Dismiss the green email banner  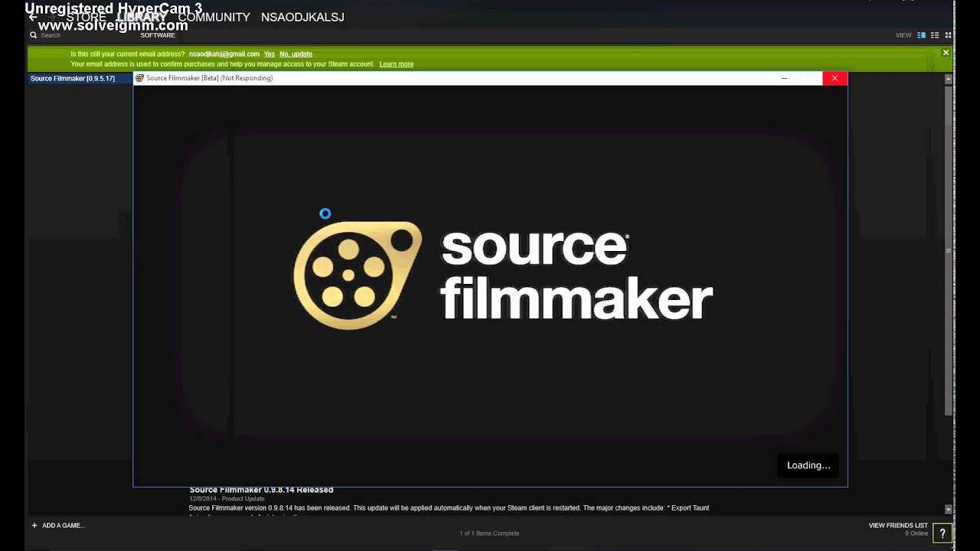pyautogui.click(x=946, y=53)
